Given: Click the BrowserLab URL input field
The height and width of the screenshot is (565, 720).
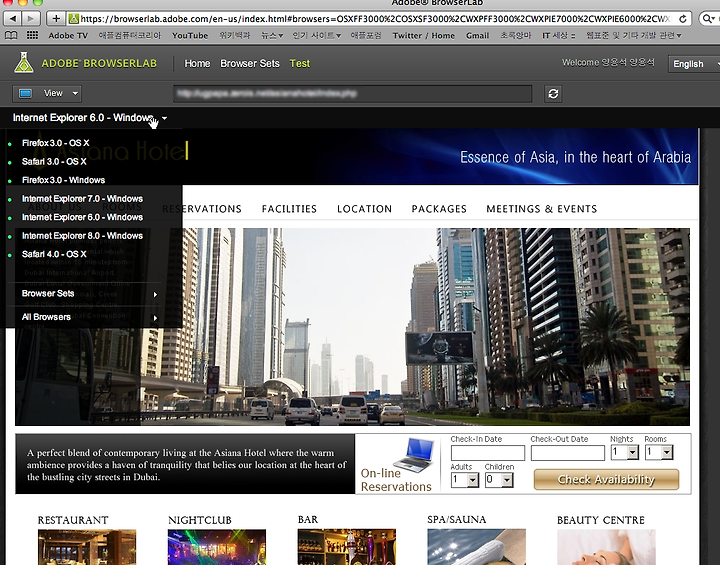Looking at the screenshot, I should (353, 94).
